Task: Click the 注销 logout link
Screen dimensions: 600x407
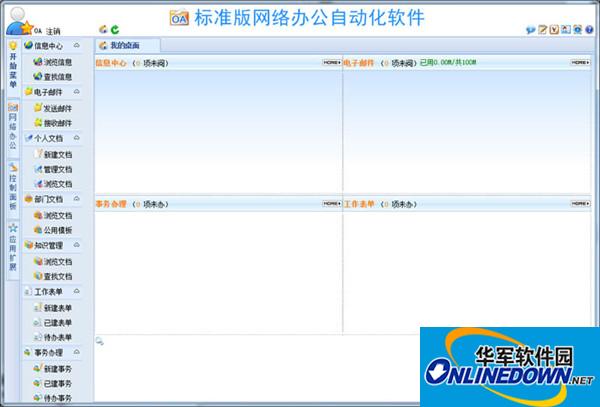Action: pos(53,31)
